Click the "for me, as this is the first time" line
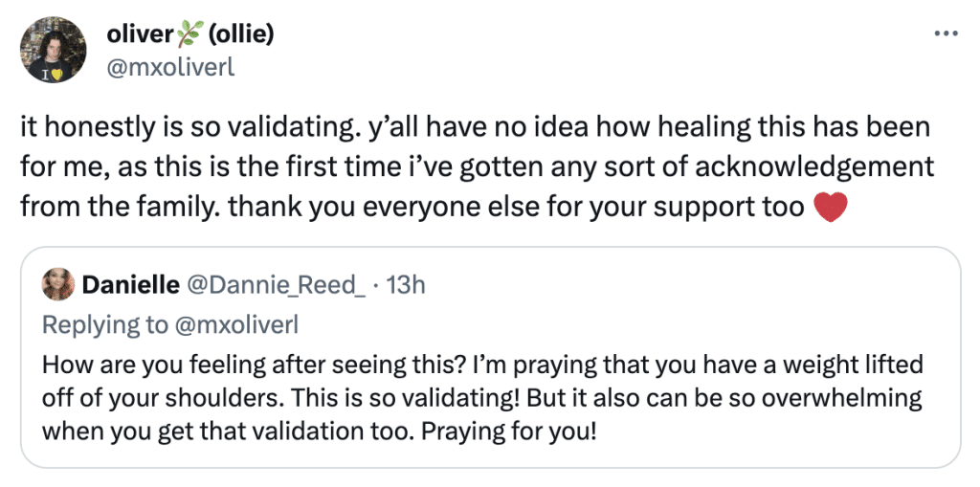This screenshot has height=487, width=980. pos(478,167)
